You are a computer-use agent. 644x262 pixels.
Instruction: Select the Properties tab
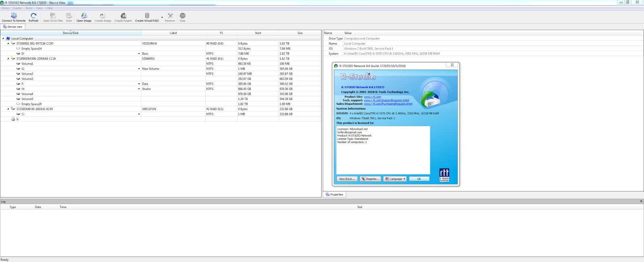point(334,194)
